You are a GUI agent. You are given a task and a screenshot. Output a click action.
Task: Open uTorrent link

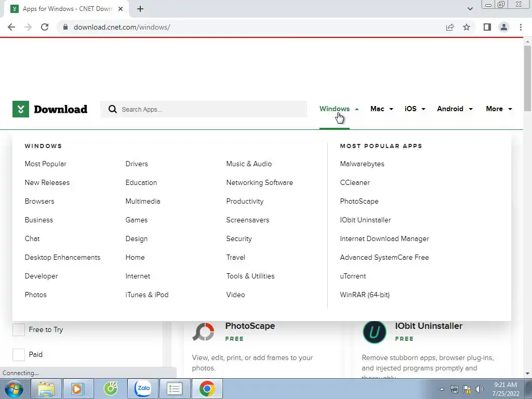coord(353,276)
